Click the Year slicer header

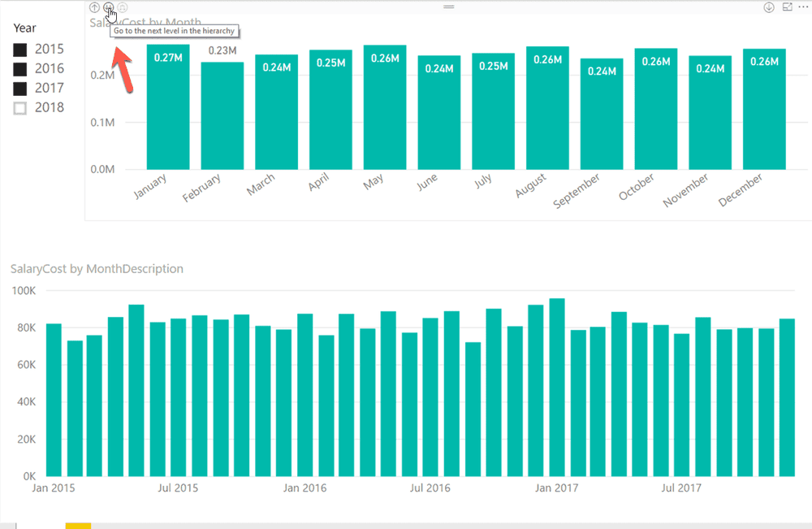click(24, 28)
